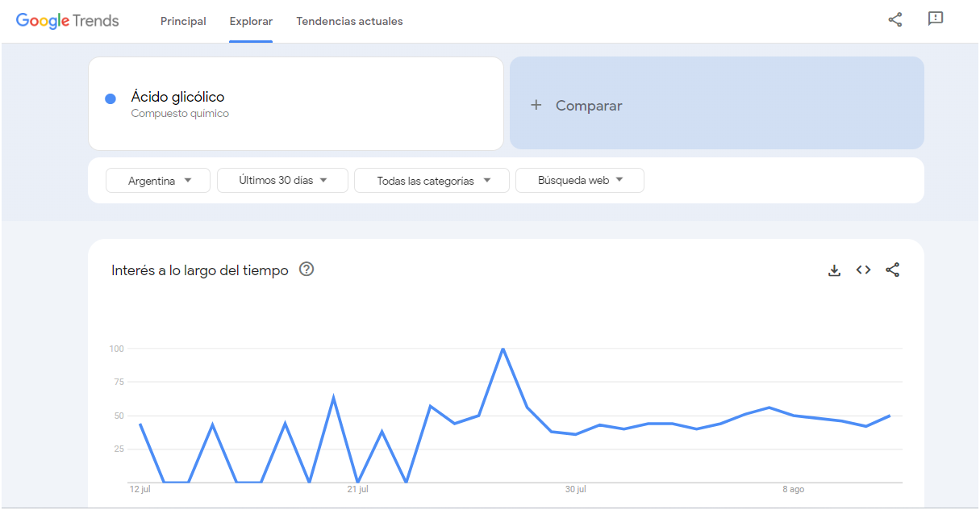
Task: Open the send feedback icon
Action: [x=935, y=19]
